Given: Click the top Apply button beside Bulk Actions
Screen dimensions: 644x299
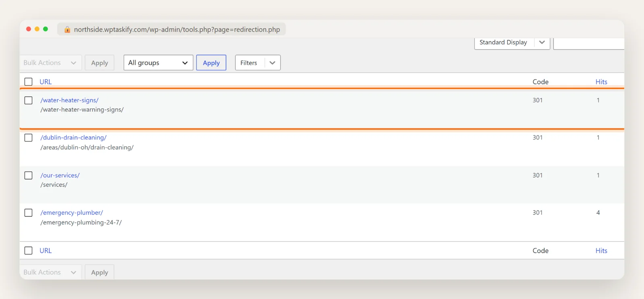Looking at the screenshot, I should (x=99, y=63).
